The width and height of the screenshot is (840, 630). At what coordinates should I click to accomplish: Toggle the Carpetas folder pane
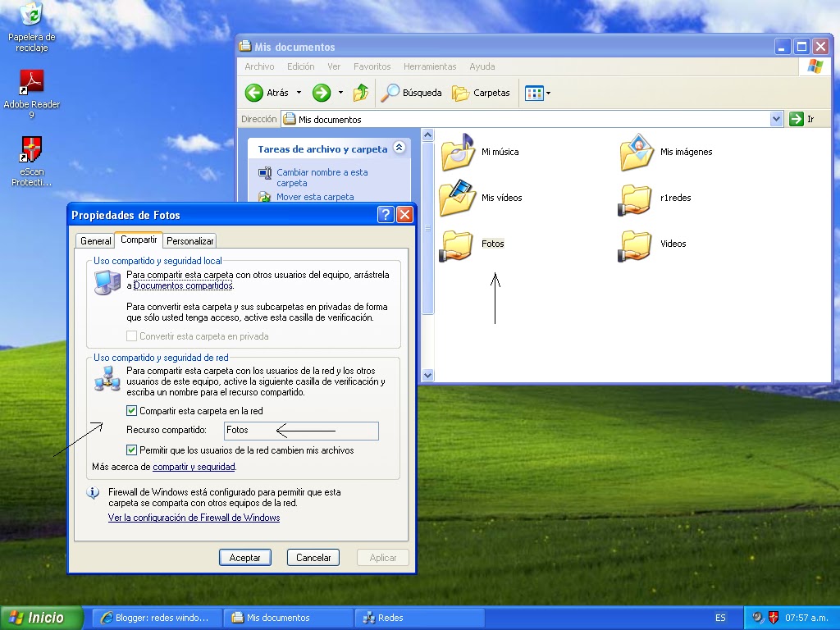coord(481,93)
